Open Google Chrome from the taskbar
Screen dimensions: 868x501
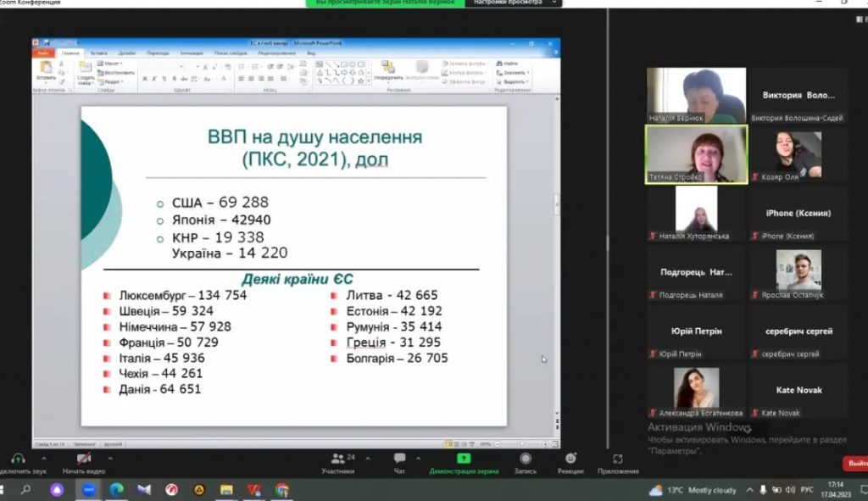281,490
